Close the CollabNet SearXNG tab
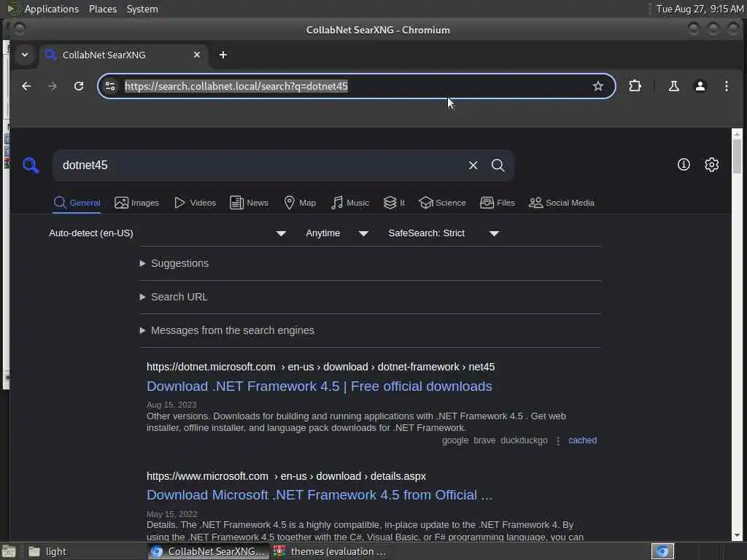 (x=197, y=55)
